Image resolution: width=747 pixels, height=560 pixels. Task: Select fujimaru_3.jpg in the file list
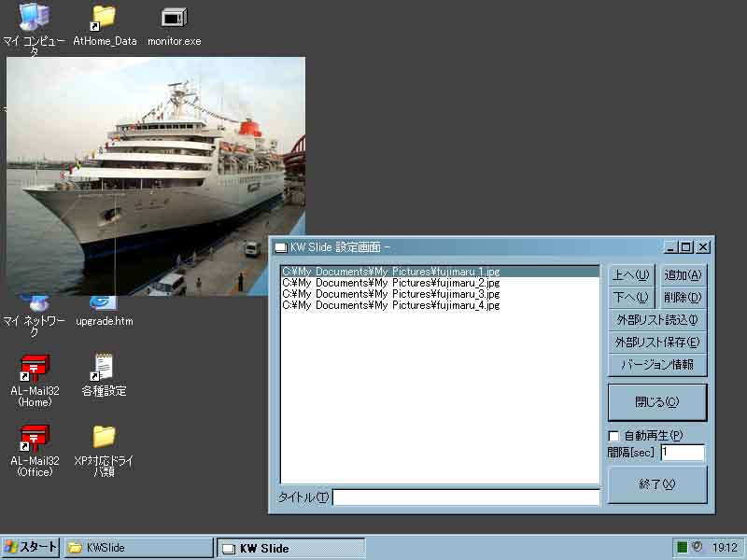(391, 294)
